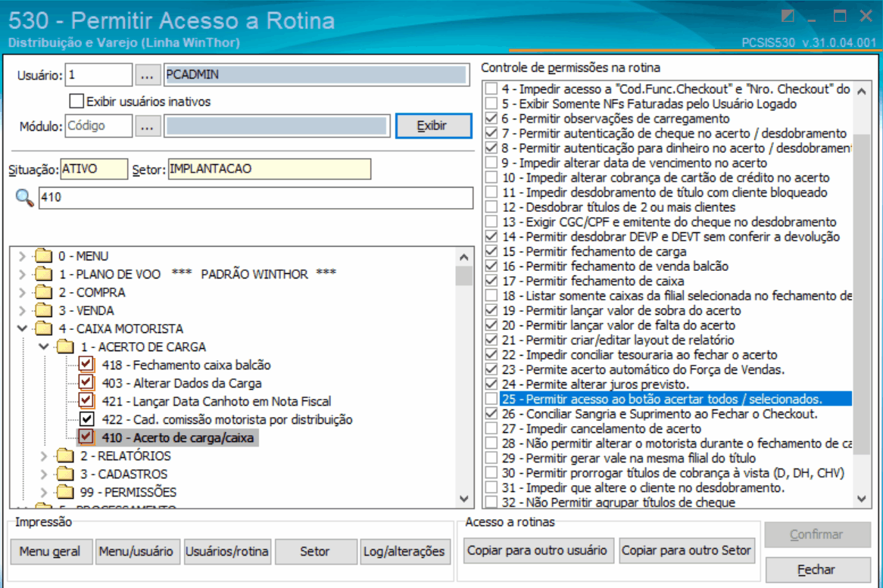Open Log/alterações report

click(404, 552)
